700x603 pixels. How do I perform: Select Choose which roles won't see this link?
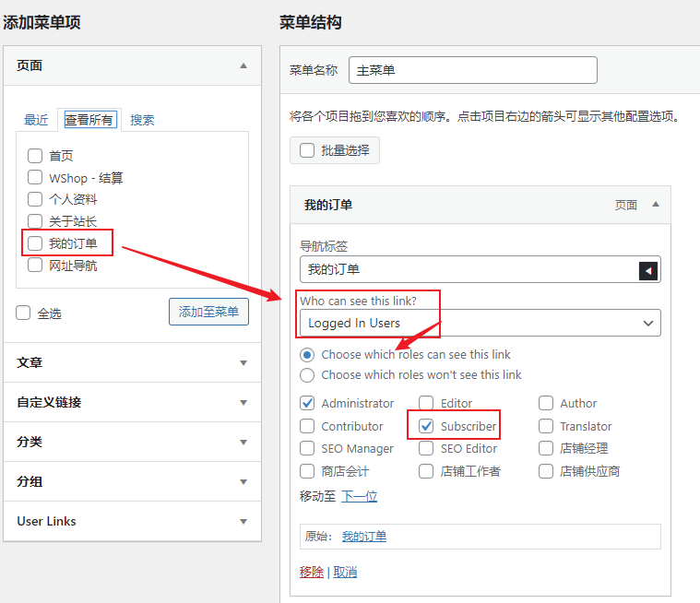click(307, 375)
